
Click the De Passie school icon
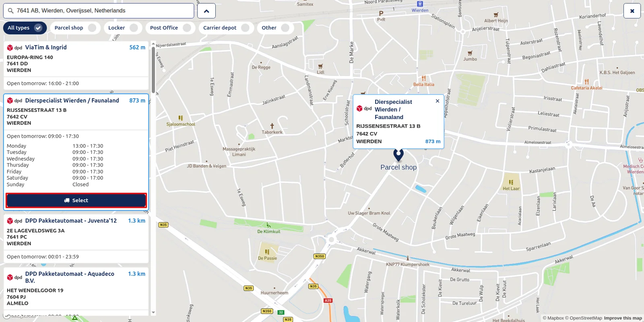click(267, 252)
